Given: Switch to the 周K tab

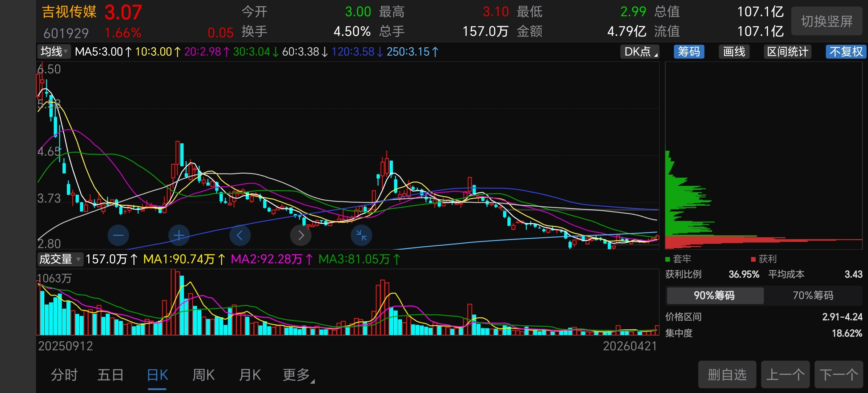Looking at the screenshot, I should click(204, 375).
